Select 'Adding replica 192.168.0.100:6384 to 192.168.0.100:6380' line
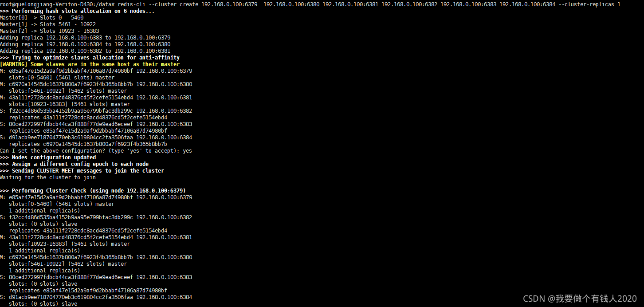644x307 pixels. click(x=85, y=44)
